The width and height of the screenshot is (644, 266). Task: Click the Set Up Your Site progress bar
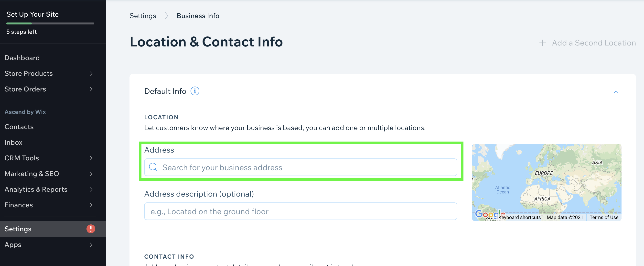pos(50,23)
